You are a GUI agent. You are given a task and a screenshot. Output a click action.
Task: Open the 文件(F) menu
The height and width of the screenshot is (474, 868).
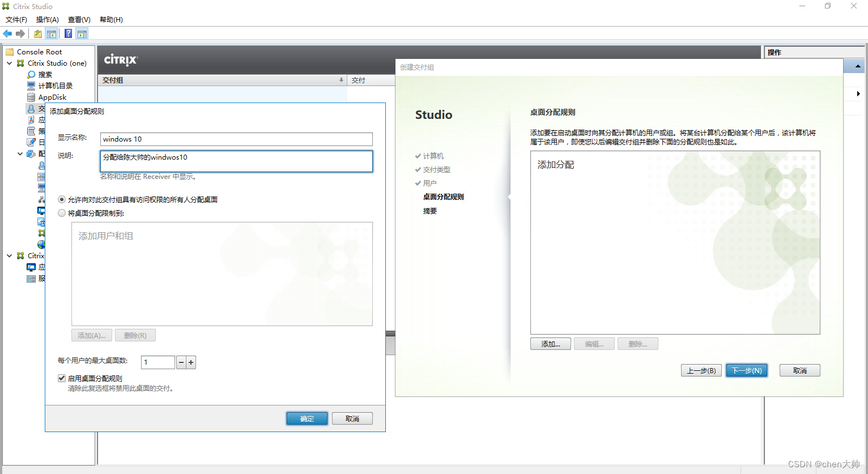[16, 20]
